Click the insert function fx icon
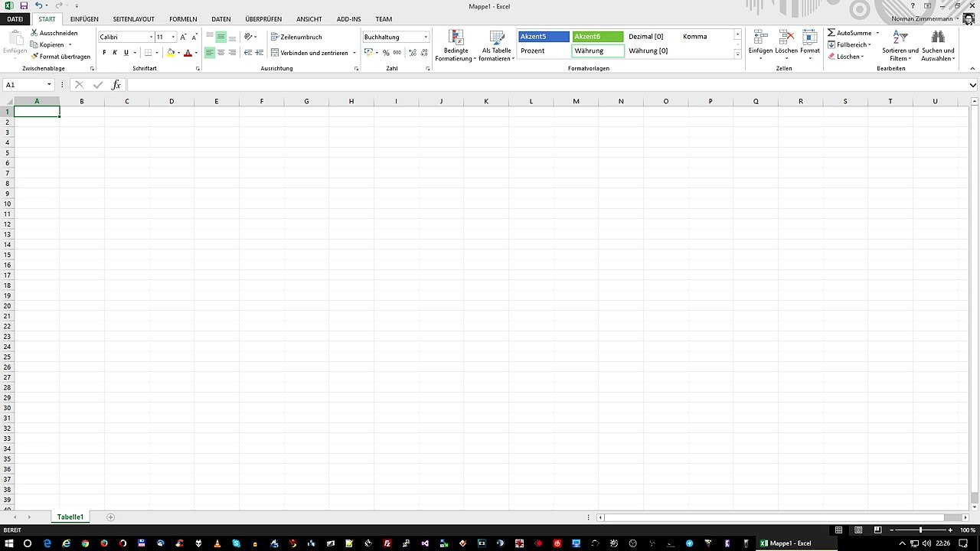Viewport: 980px width, 551px height. coord(116,85)
